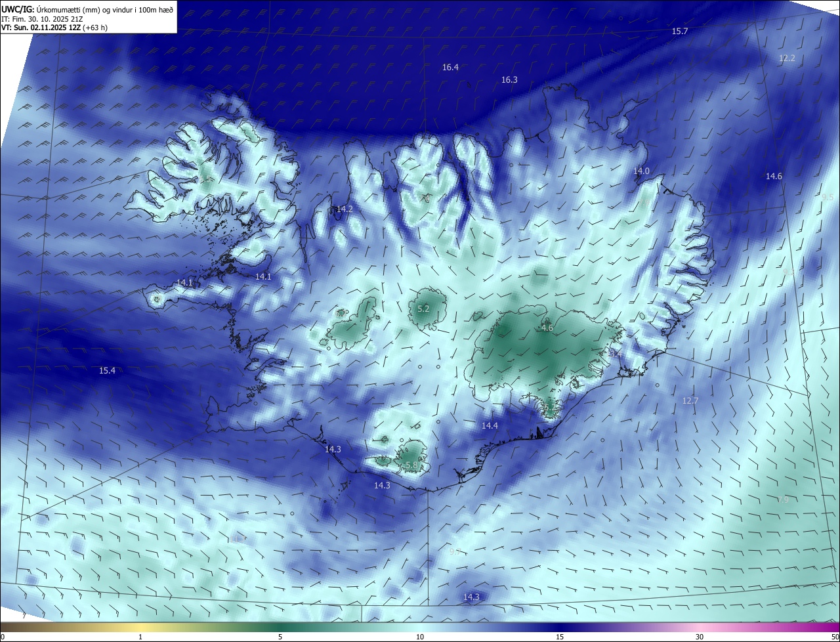Select the initial time line 'IT: Fim. 30. 10. 2025 21Z'
This screenshot has height=642, width=840.
coord(43,18)
